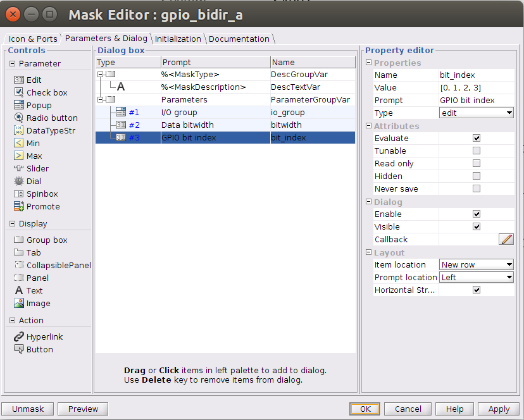Add a Radio button control

[x=46, y=118]
